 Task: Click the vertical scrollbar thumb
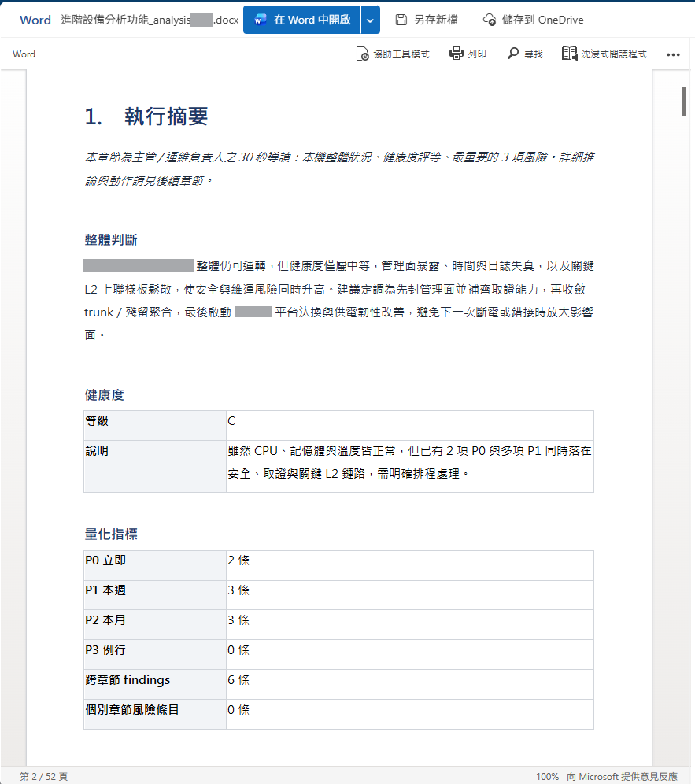click(x=683, y=102)
